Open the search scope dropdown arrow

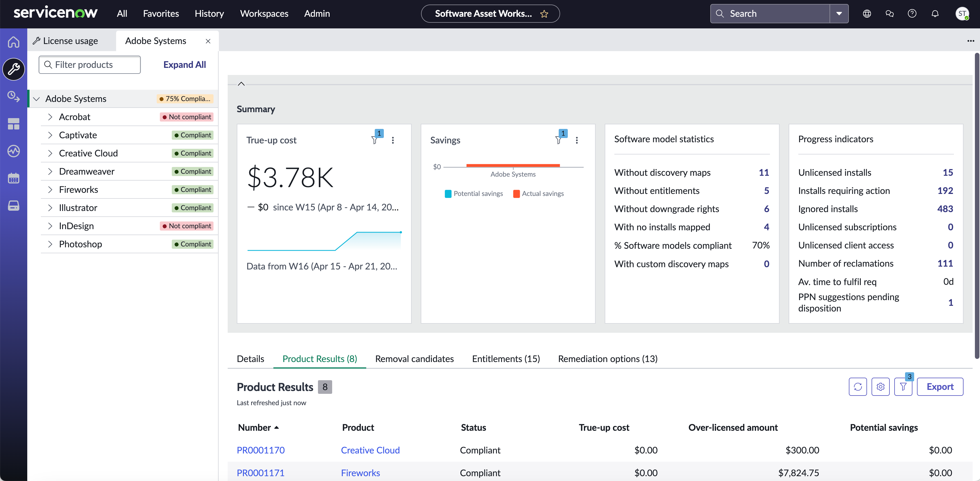[x=839, y=14]
